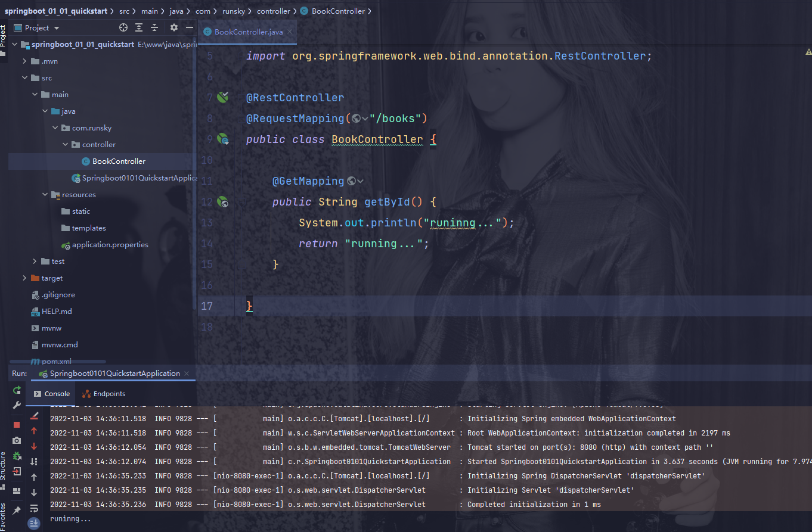Open the Favorites tool window
This screenshot has width=812, height=532.
click(x=4, y=516)
